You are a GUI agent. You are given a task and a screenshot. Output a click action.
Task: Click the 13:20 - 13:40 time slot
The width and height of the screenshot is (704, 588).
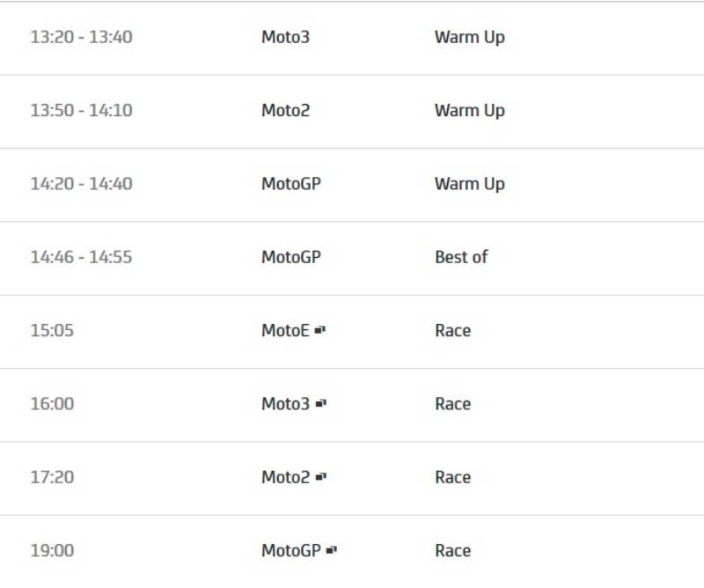point(81,38)
